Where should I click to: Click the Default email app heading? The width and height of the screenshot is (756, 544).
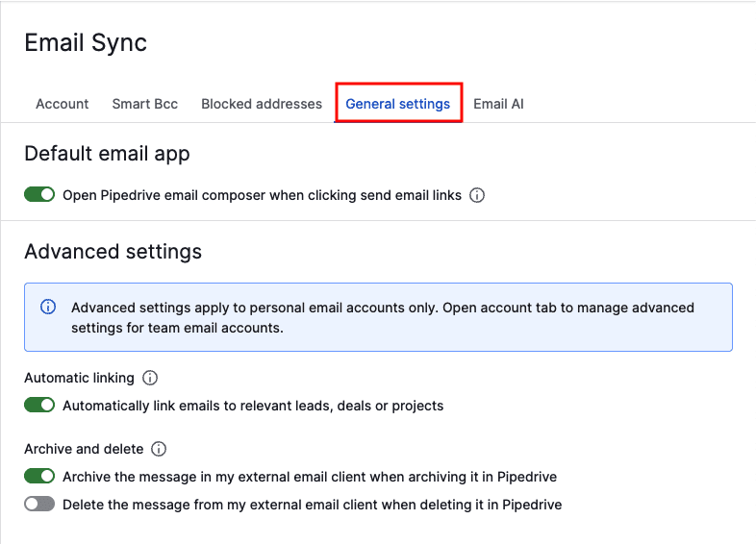point(107,154)
